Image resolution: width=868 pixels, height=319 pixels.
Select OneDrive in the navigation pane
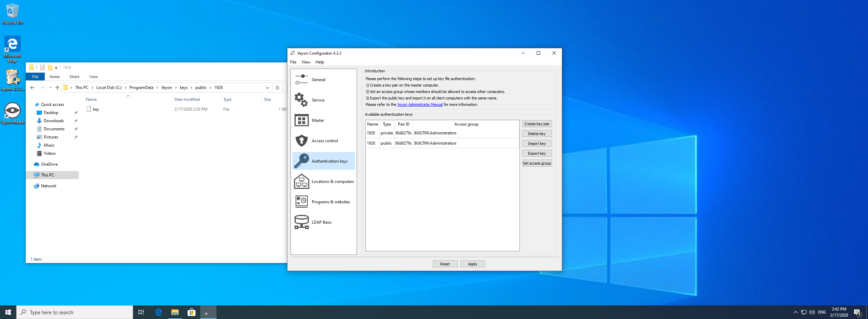pyautogui.click(x=49, y=164)
